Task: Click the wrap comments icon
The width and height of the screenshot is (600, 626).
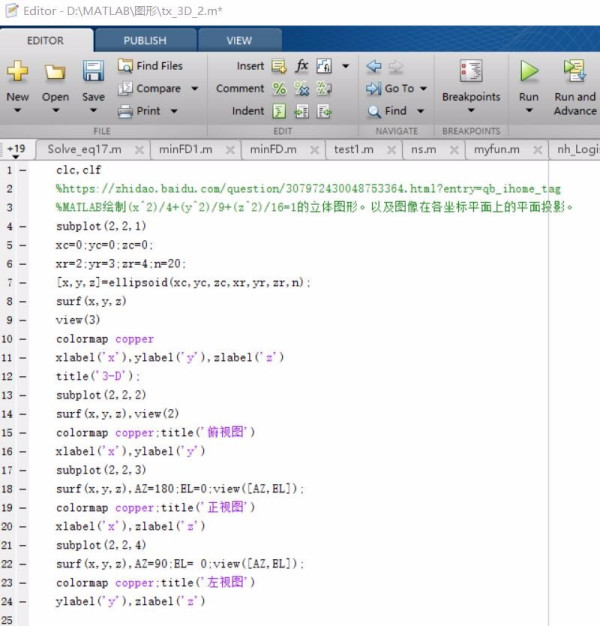Action: 324,89
